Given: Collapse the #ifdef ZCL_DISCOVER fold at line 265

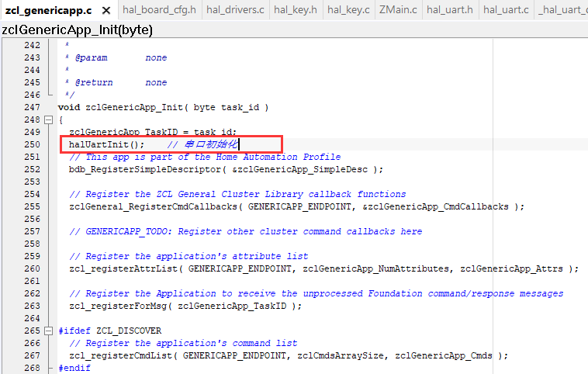Looking at the screenshot, I should (x=48, y=331).
